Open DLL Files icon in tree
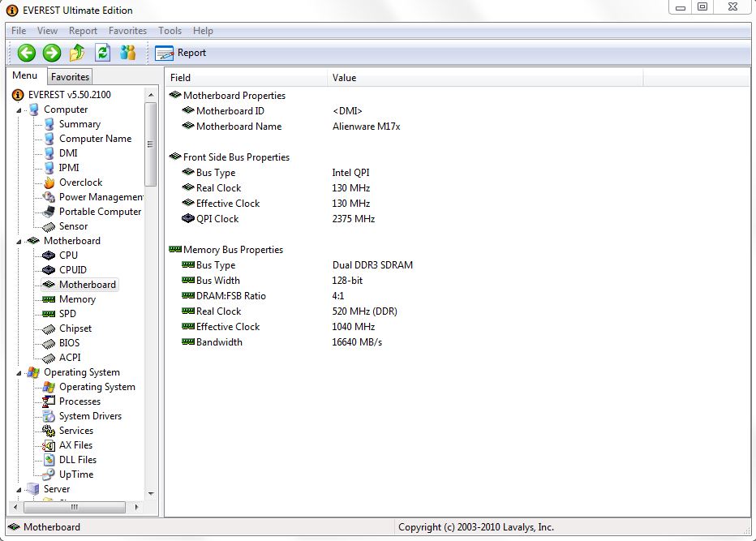Viewport: 756px width, 541px height. 49,460
